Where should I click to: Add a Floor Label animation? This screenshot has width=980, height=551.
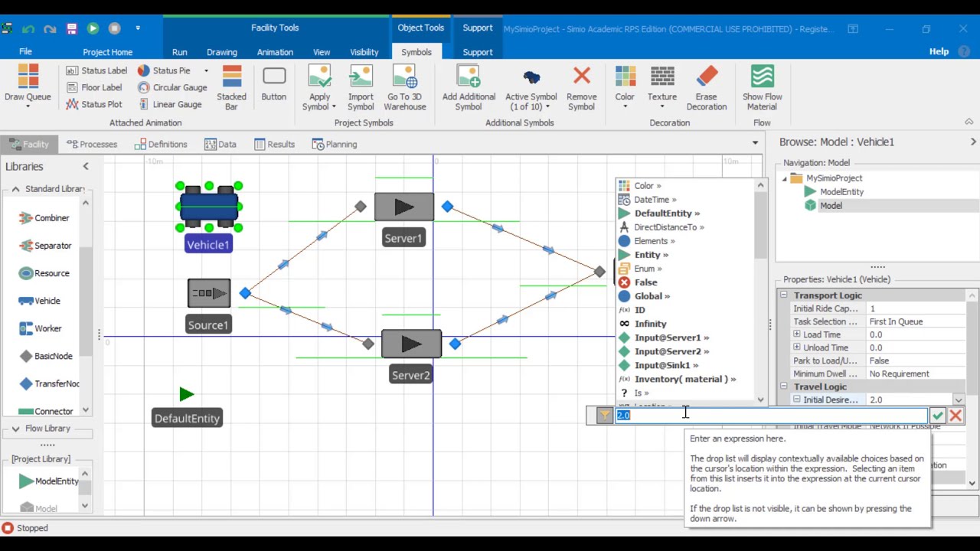click(93, 87)
